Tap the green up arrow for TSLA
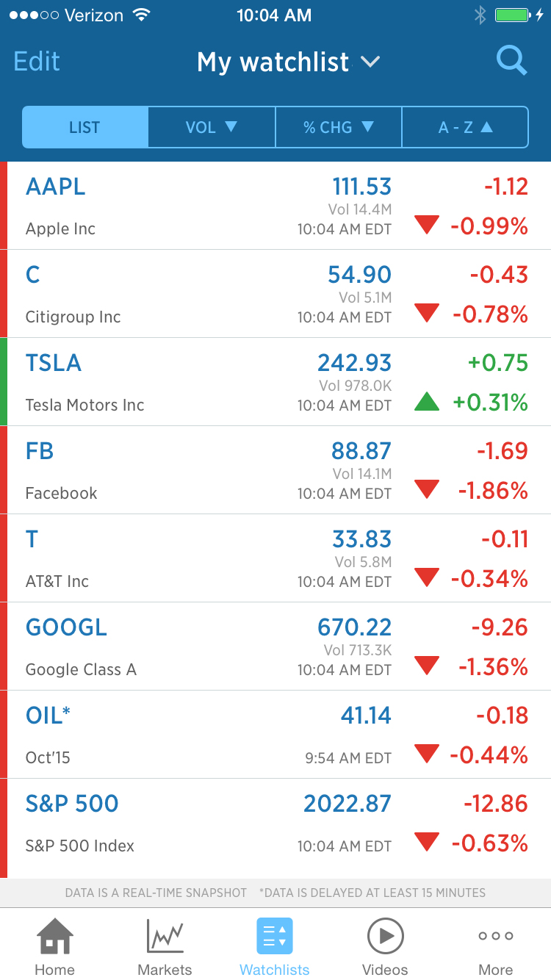This screenshot has height=980, width=551. coord(427,402)
